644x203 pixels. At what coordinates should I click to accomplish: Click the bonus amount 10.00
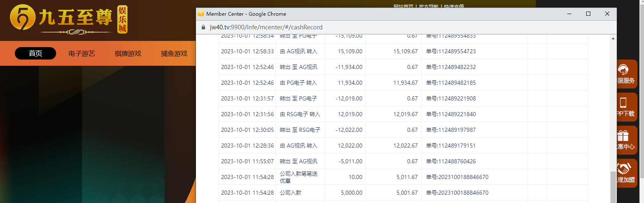356,177
